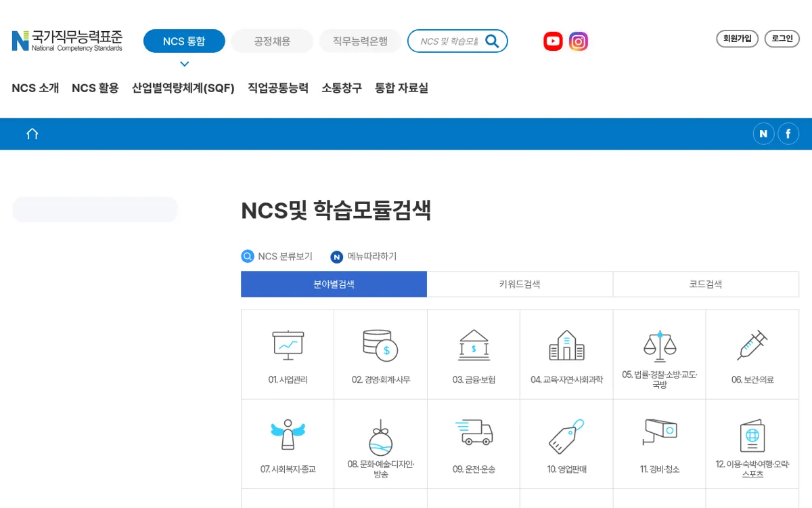Switch to the 코드검색 tab
This screenshot has width=812, height=508.
pyautogui.click(x=706, y=284)
